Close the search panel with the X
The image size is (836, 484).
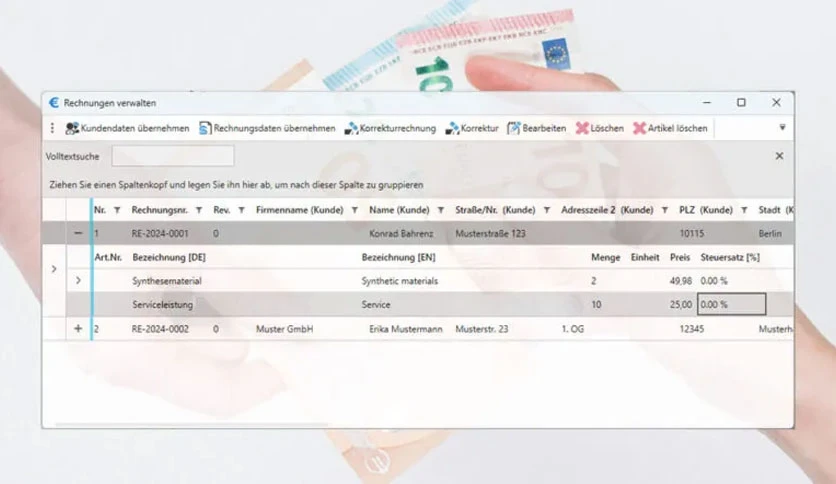(779, 156)
